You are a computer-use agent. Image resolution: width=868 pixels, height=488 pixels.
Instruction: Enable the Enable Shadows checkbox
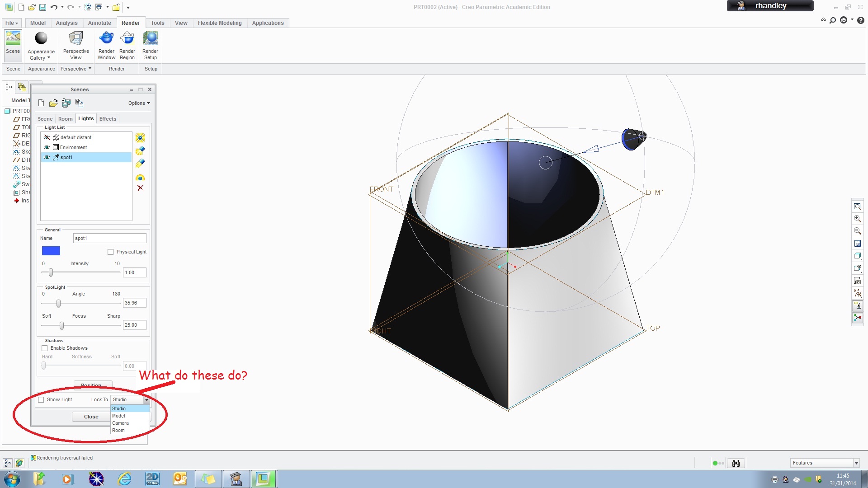(45, 348)
